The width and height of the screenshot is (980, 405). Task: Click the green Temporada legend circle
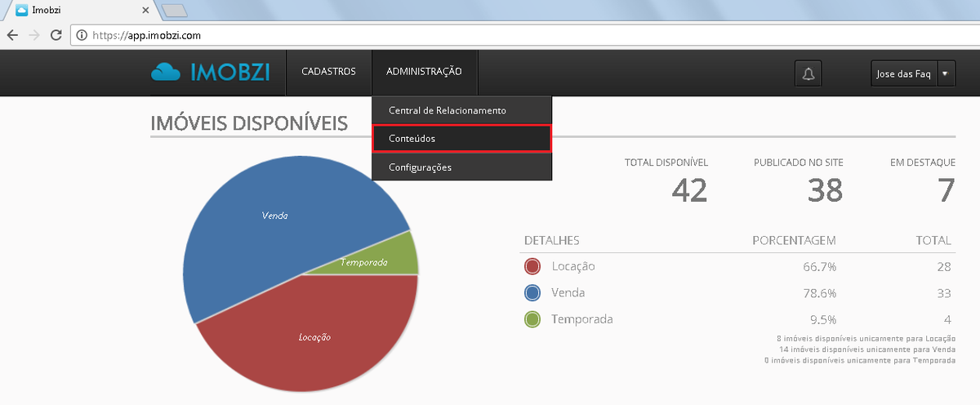(532, 319)
